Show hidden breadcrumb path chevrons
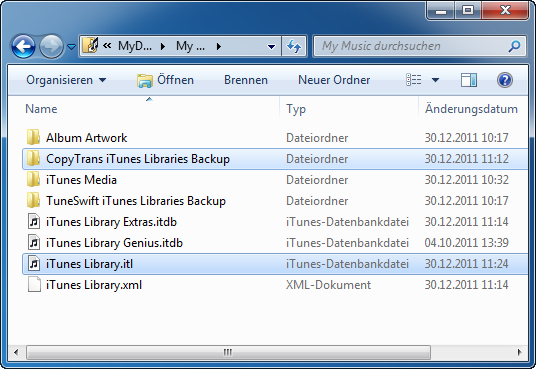Viewport: 536px width, 369px height. [107, 45]
